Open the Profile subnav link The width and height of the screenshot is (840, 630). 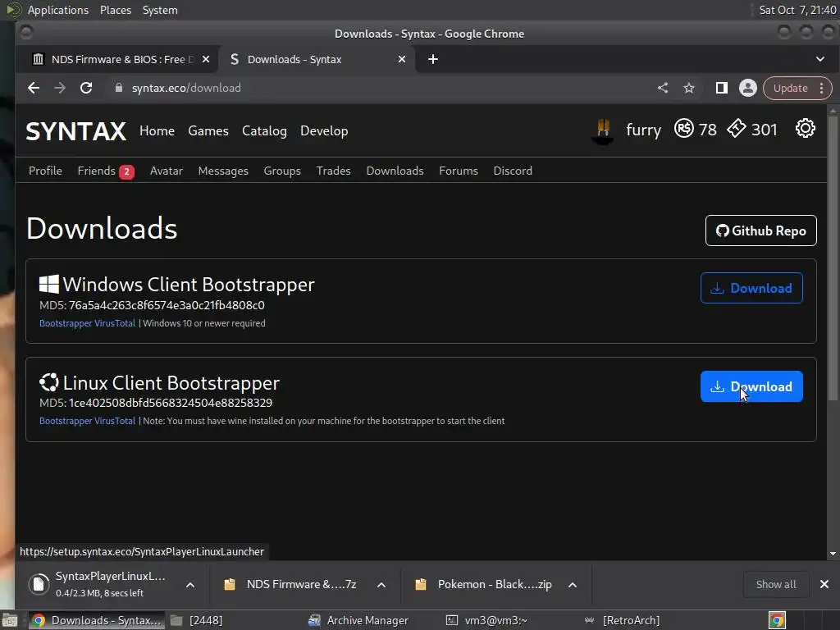click(46, 171)
